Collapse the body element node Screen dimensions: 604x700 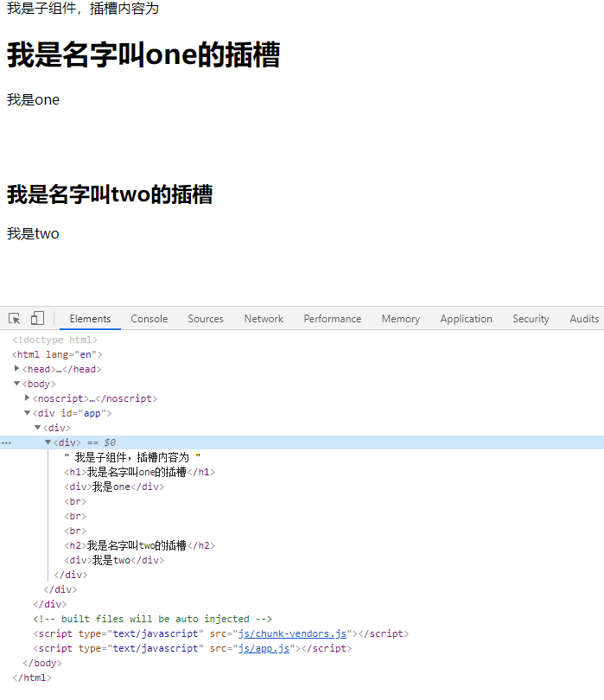pos(17,384)
